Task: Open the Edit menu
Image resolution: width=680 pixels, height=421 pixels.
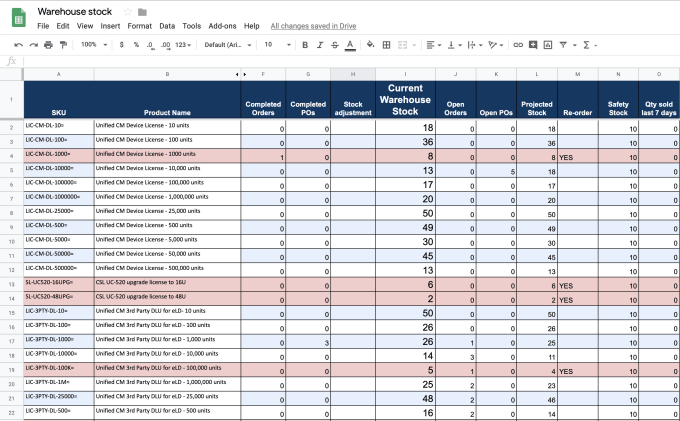Action: [63, 26]
